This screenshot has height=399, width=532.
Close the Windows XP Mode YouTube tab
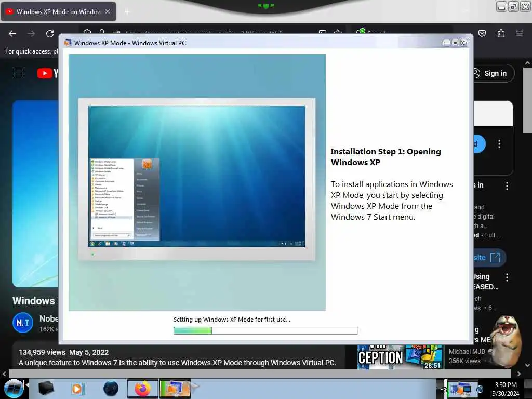pos(108,11)
